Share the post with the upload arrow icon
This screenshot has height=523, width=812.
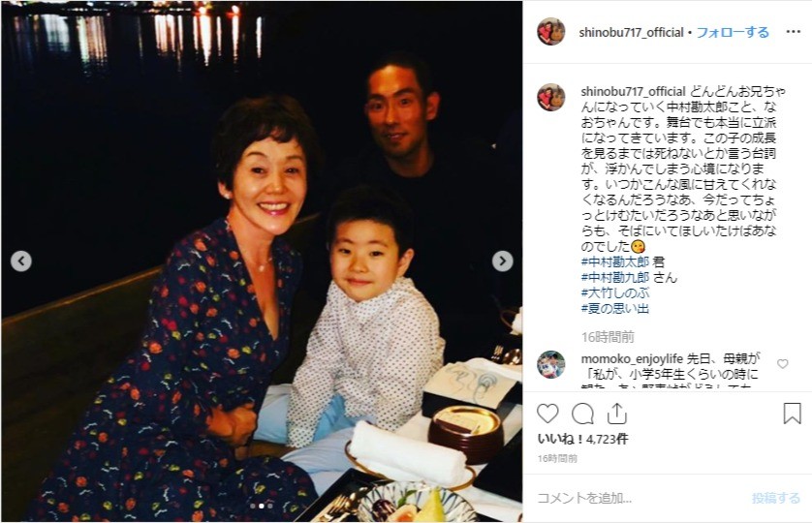617,414
